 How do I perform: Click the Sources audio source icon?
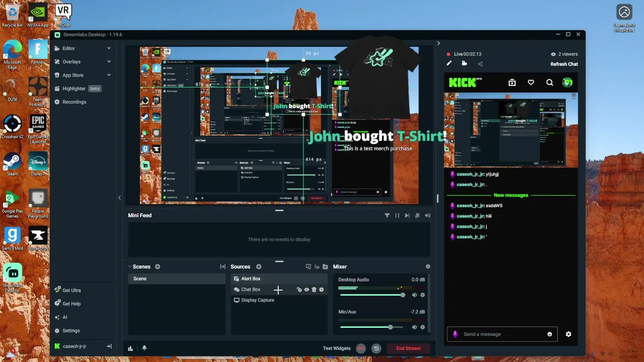[x=317, y=267]
